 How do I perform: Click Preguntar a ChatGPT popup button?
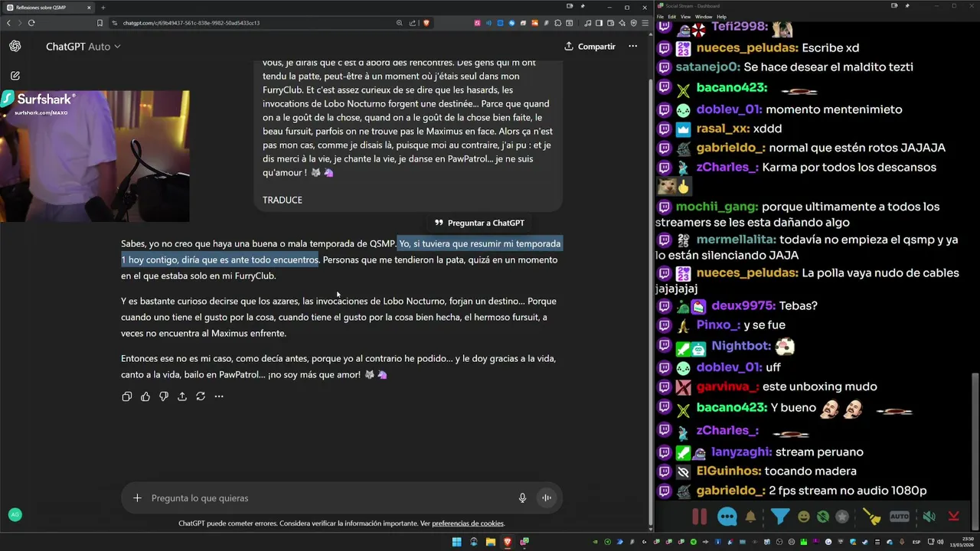[479, 223]
